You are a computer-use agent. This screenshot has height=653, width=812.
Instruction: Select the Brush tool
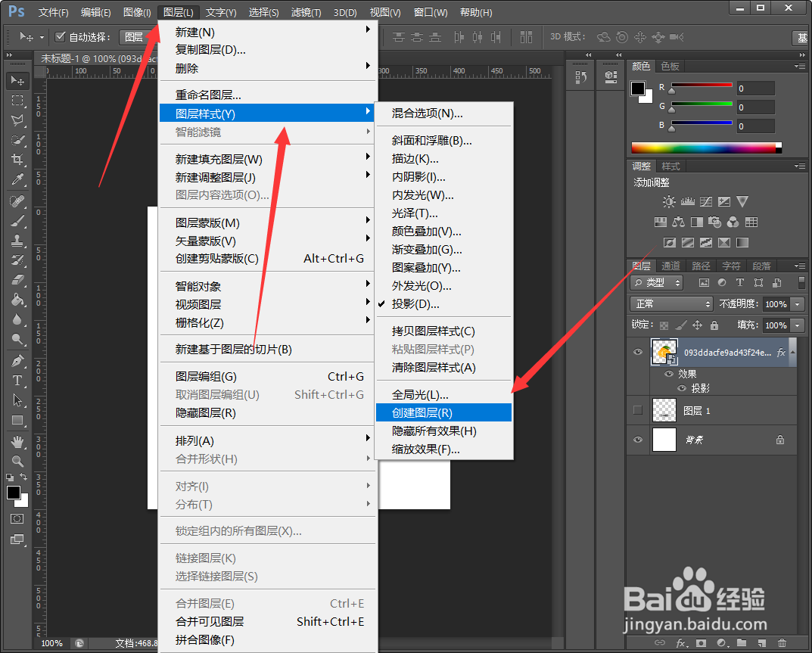pyautogui.click(x=17, y=221)
